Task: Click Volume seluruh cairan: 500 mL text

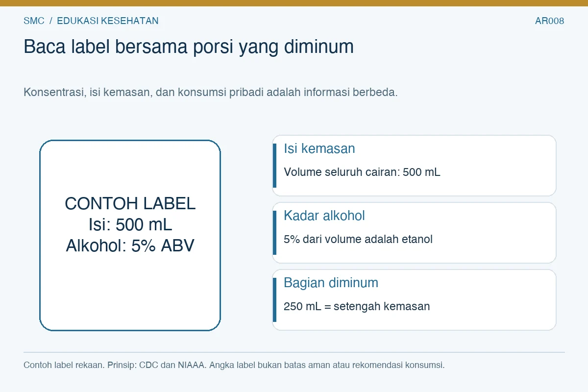Action: [362, 172]
